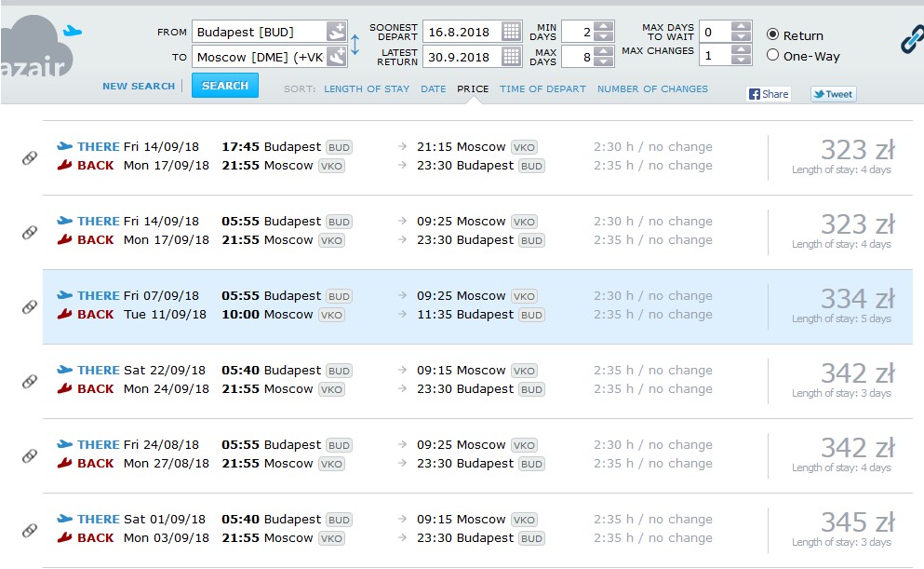Decrease MAX DAYS TO WAIT value

[741, 36]
